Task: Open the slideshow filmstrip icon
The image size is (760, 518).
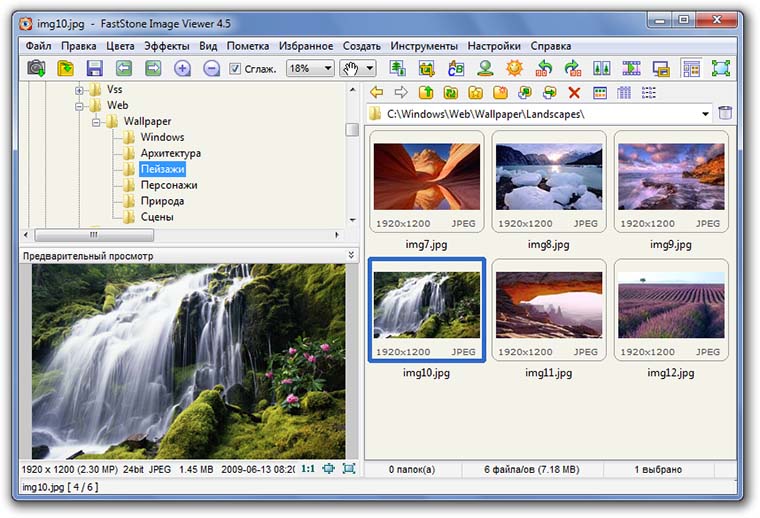Action: coord(631,68)
